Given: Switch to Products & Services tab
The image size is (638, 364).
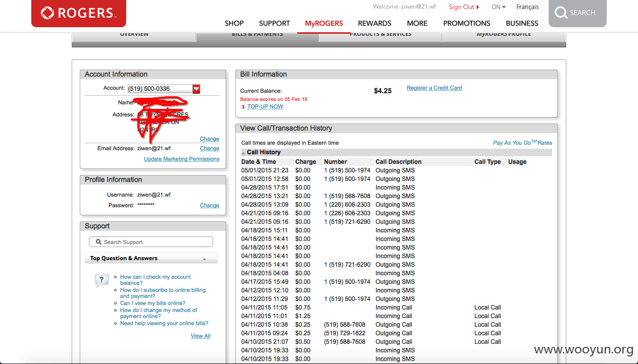Looking at the screenshot, I should coord(381,36).
